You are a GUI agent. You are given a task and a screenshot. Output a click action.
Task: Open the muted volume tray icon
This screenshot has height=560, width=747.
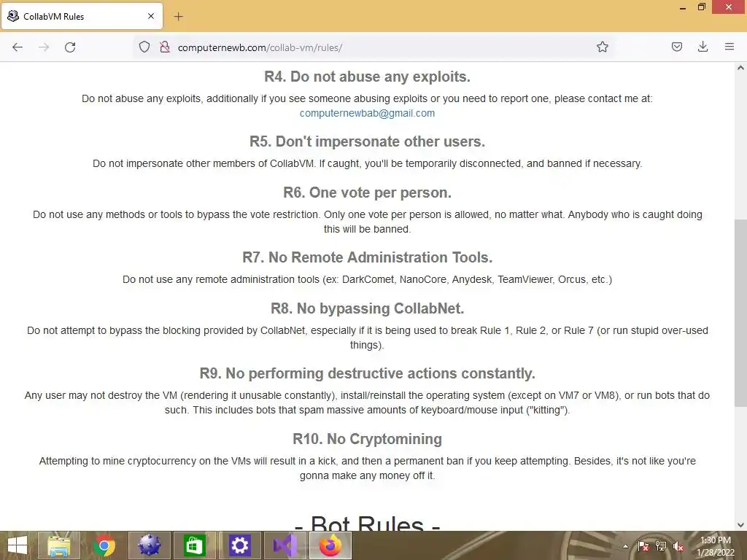(678, 546)
